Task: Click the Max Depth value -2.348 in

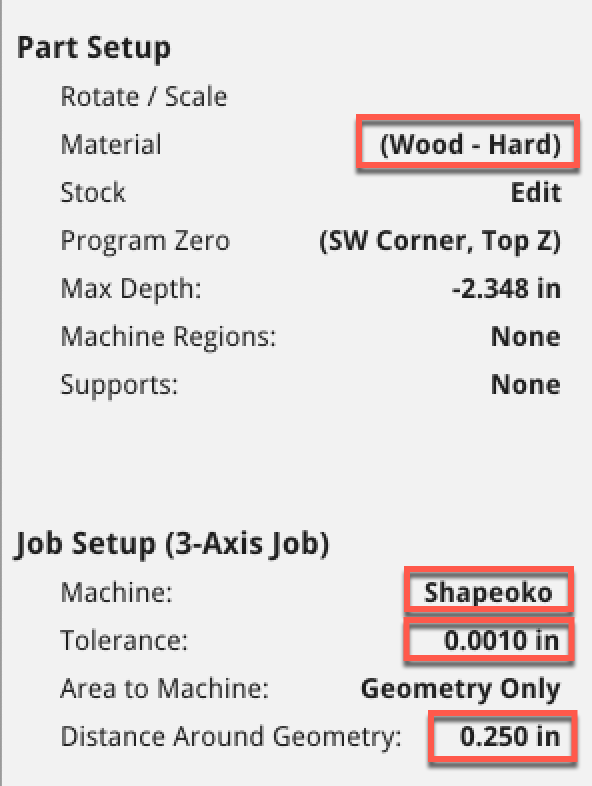Action: [x=506, y=289]
